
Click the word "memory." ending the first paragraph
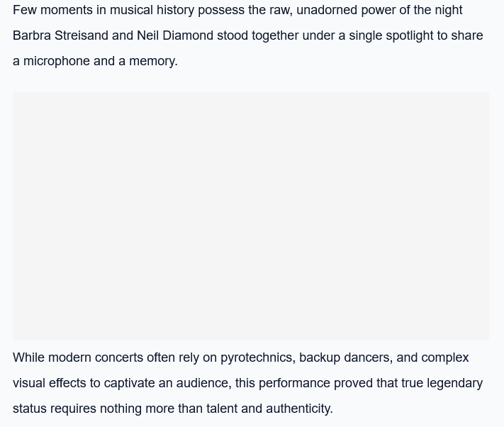[153, 61]
